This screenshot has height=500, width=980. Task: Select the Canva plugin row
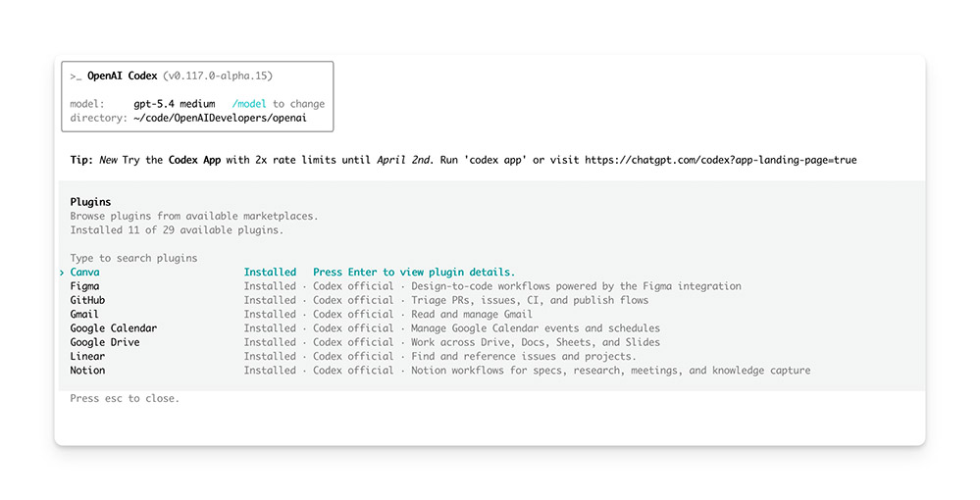coord(84,273)
